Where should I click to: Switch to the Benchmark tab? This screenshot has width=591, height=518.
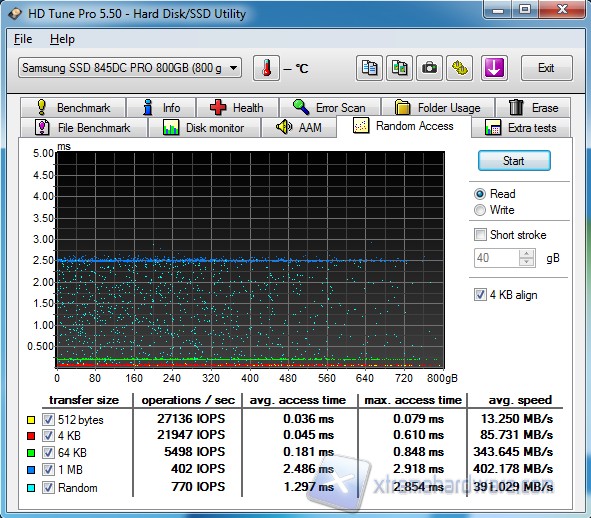pyautogui.click(x=73, y=107)
